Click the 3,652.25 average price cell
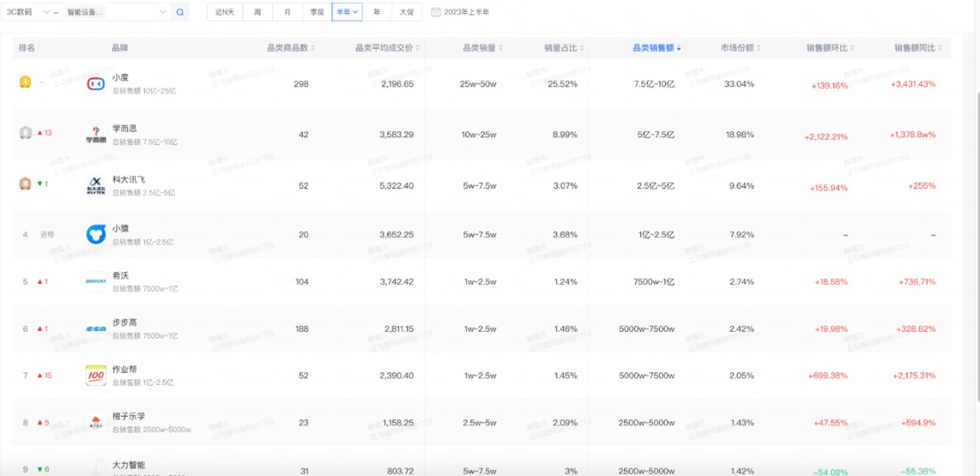Viewport: 980px width, 476px height. (397, 235)
